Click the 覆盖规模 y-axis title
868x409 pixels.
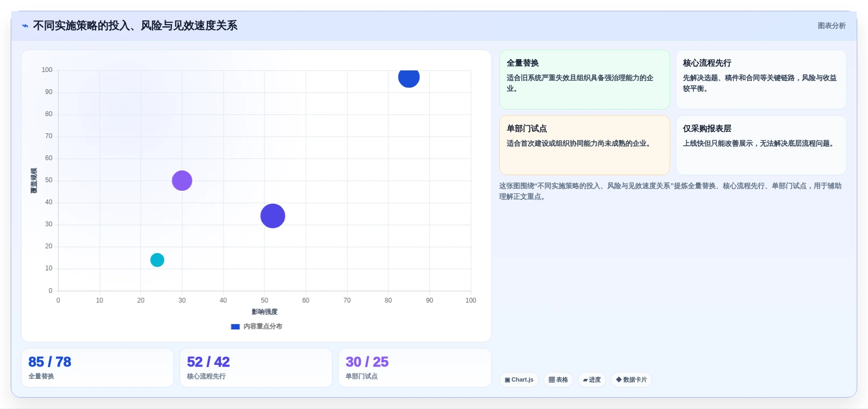pos(34,181)
